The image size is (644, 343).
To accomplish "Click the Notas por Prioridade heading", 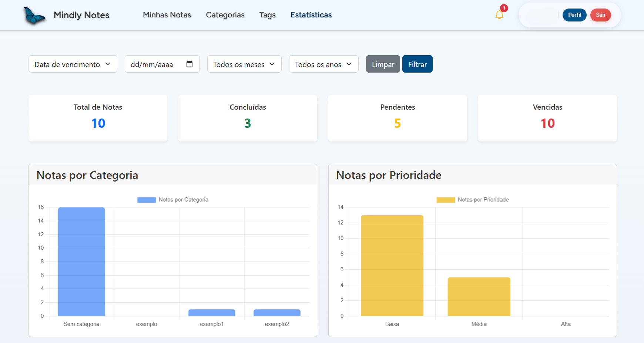I will (x=389, y=175).
